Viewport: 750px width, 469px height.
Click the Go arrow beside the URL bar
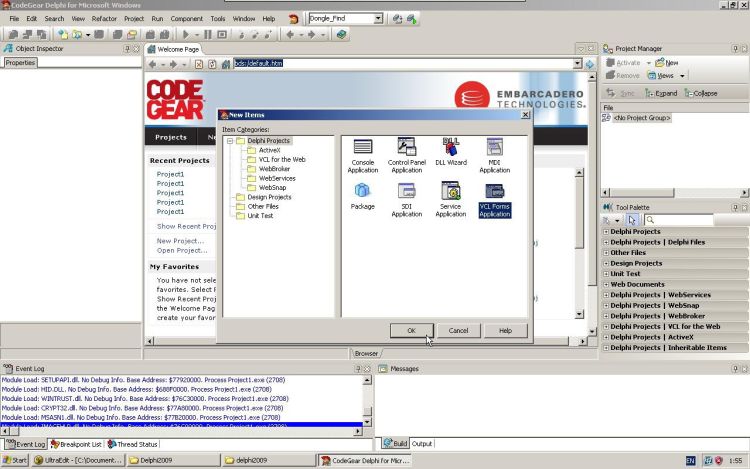click(x=590, y=64)
